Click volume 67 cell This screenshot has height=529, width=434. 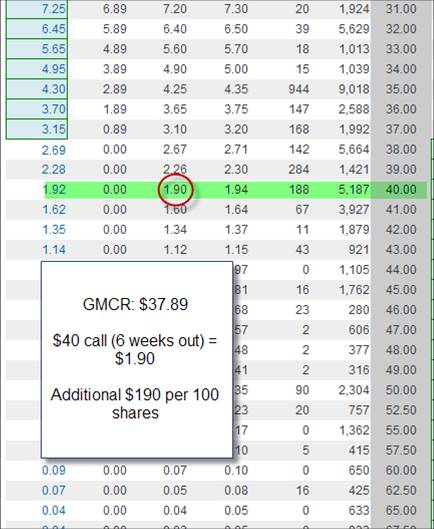coord(302,210)
